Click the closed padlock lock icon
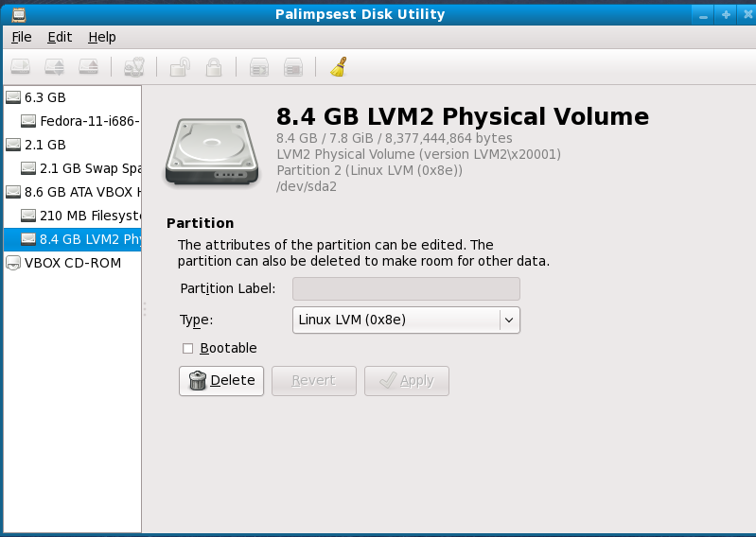Viewport: 756px width, 537px height. click(214, 67)
